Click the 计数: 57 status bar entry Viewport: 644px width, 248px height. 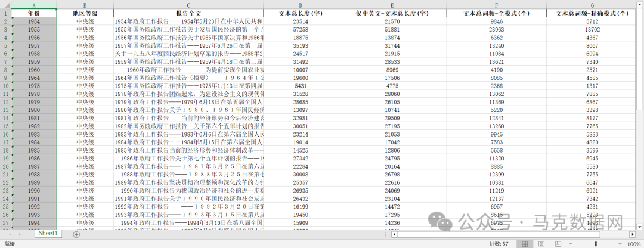[499, 244]
